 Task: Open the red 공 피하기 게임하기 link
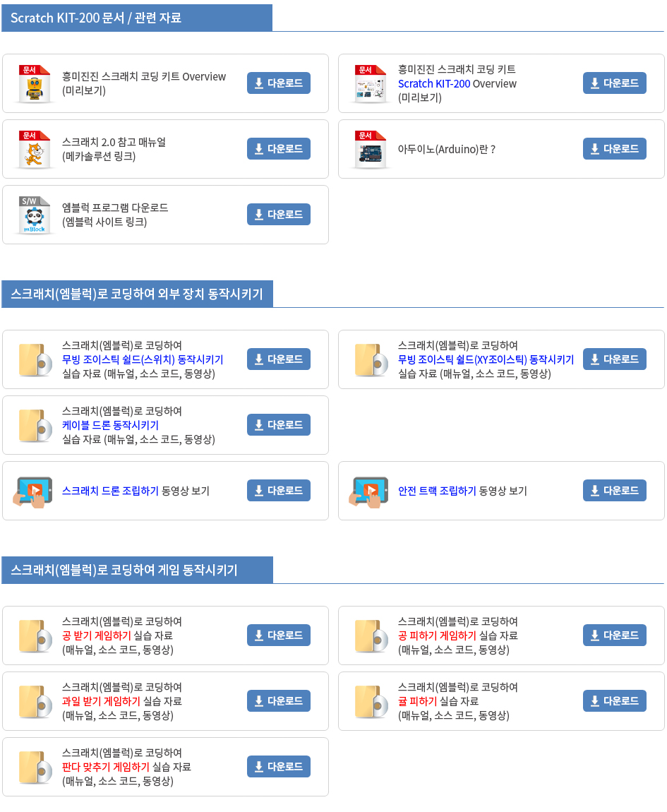pos(437,635)
